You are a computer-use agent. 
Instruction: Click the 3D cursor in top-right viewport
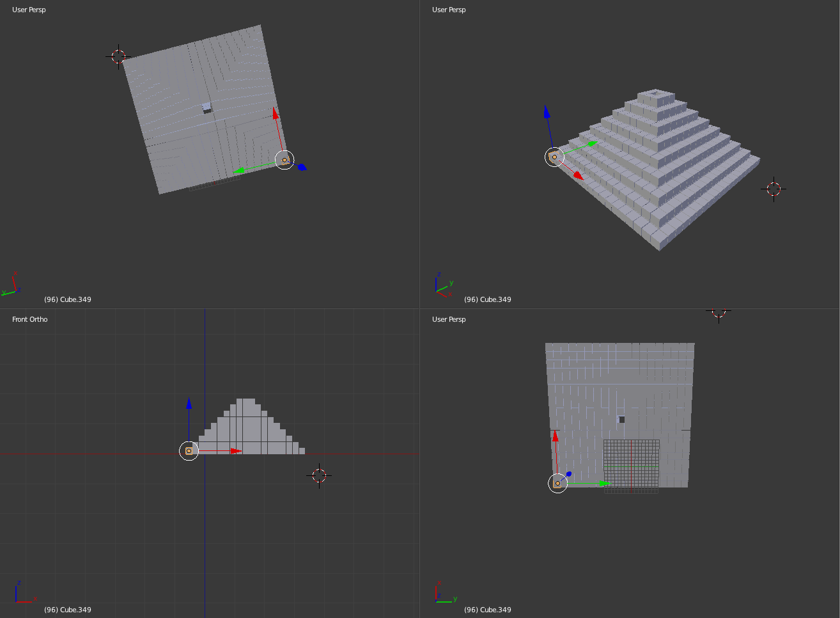774,189
